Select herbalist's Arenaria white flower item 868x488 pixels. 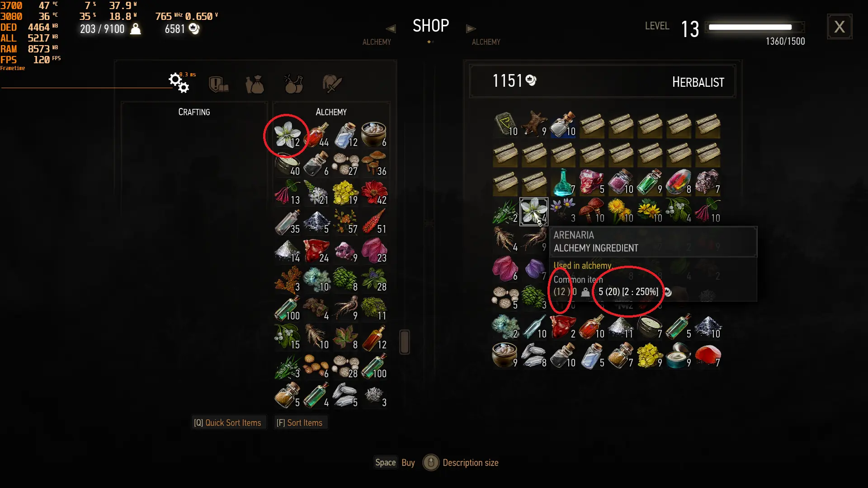(534, 211)
